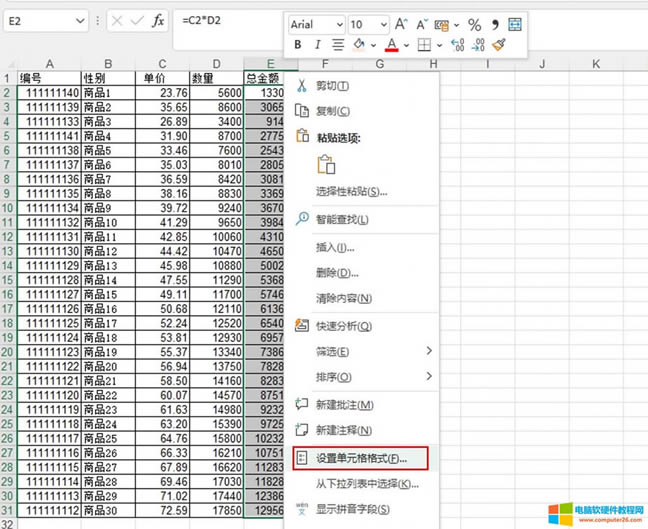Viewport: 648px width, 529px height.
Task: Expand the Name Box dropdown arrow
Action: [x=80, y=20]
